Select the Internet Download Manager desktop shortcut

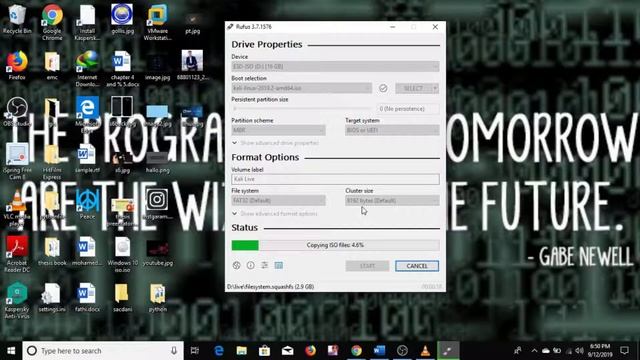click(87, 69)
